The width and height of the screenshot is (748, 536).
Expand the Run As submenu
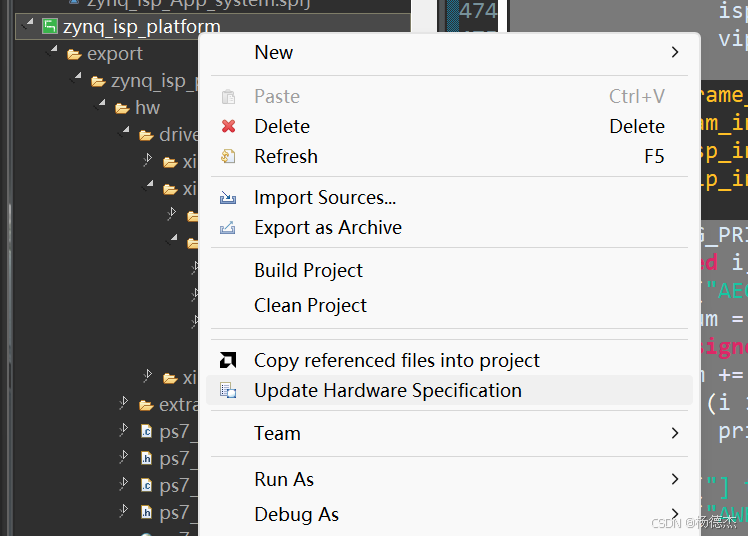click(674, 479)
